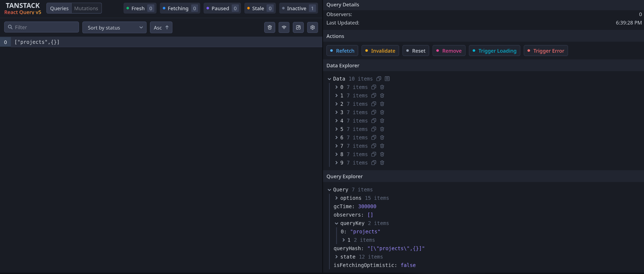
Task: Click the Reset action button
Action: pyautogui.click(x=416, y=51)
